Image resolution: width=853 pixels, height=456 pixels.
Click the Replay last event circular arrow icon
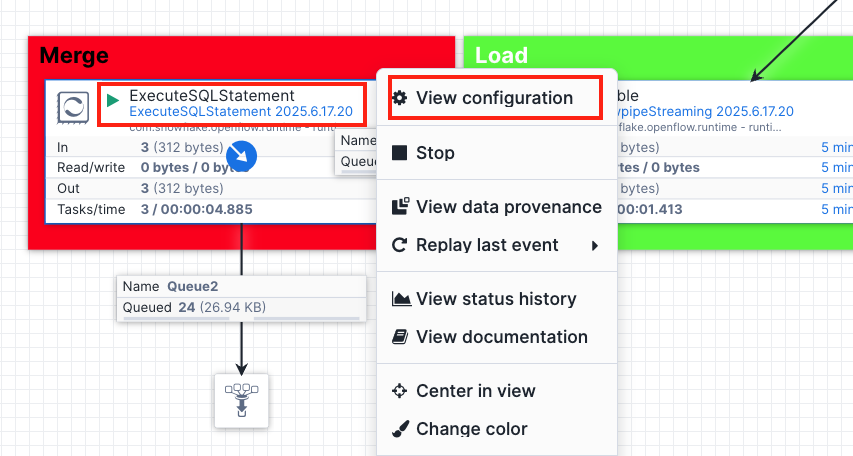(400, 245)
